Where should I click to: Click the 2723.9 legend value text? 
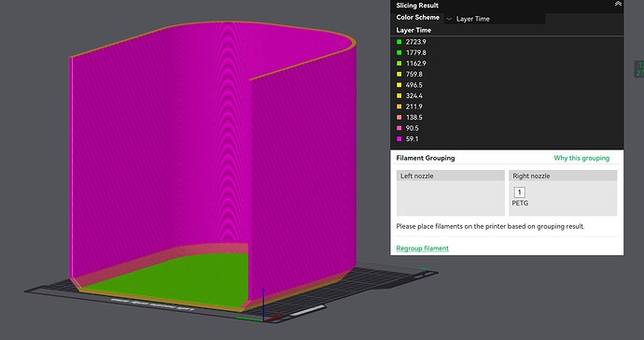click(x=416, y=42)
